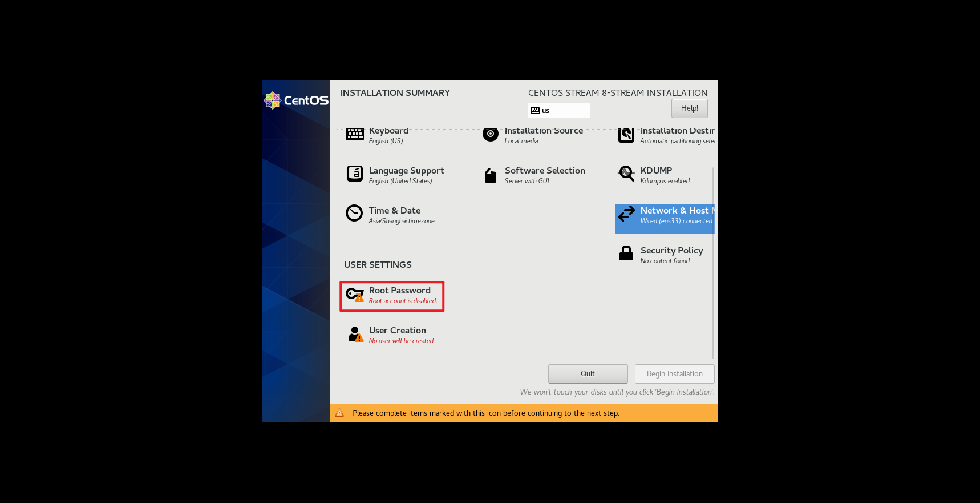Click 'English (US)' text under Keyboard
This screenshot has height=503, width=980.
tap(386, 141)
